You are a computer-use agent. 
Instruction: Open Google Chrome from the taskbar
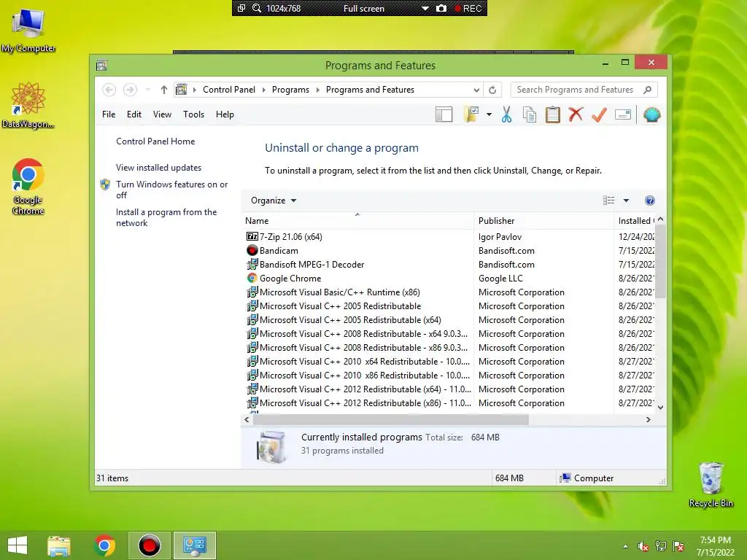click(104, 545)
